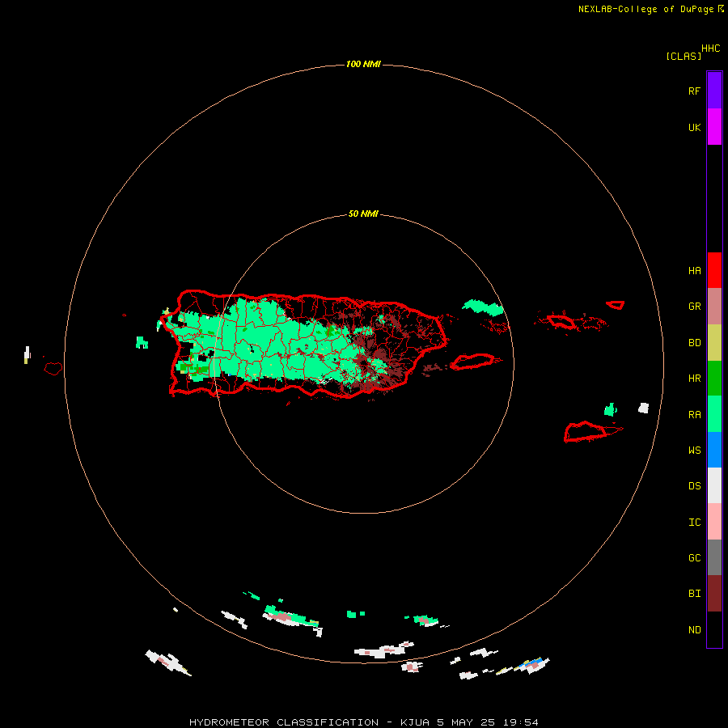The image size is (728, 728).
Task: Select the BD yellow legend swatch
Action: pyautogui.click(x=714, y=342)
